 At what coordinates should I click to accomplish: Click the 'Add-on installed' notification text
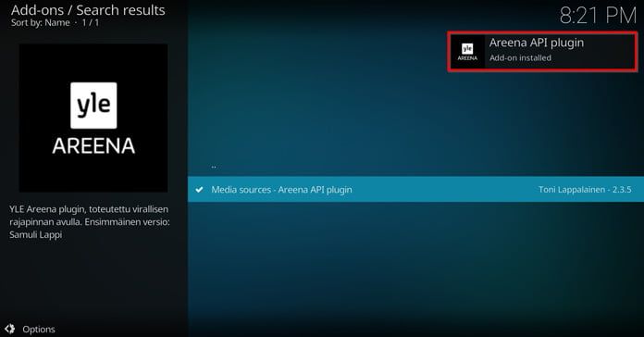520,58
